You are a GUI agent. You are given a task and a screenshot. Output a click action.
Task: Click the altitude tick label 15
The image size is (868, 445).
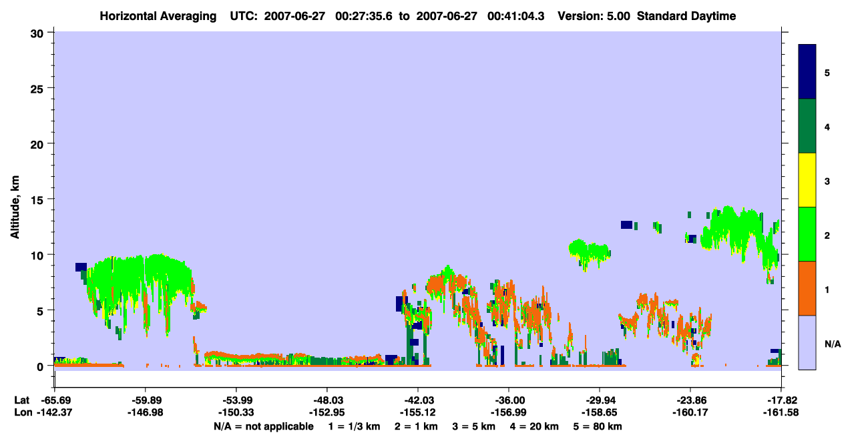pyautogui.click(x=38, y=199)
